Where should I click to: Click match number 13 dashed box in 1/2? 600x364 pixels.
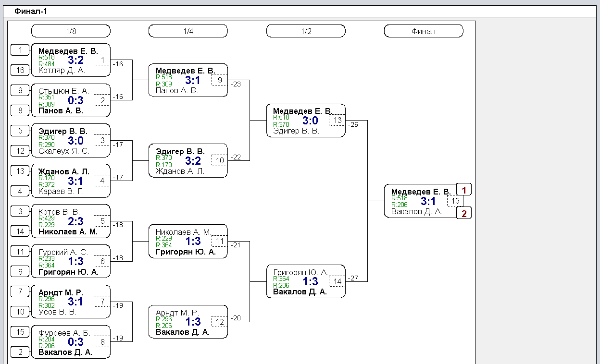tap(337, 121)
